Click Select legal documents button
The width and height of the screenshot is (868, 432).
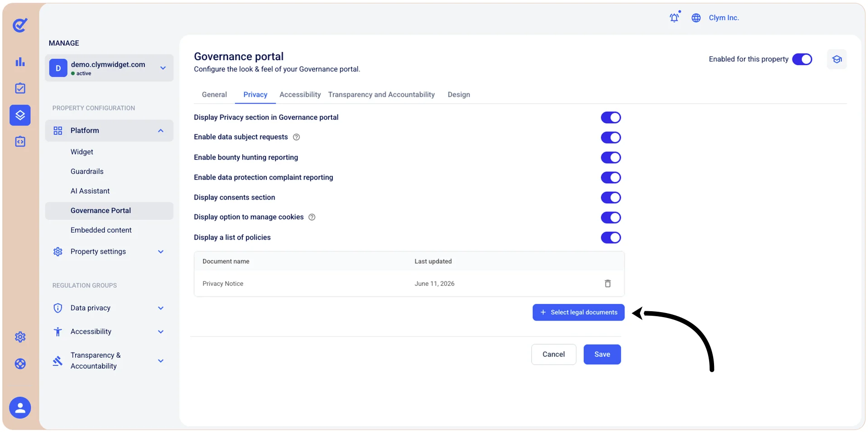(x=578, y=313)
